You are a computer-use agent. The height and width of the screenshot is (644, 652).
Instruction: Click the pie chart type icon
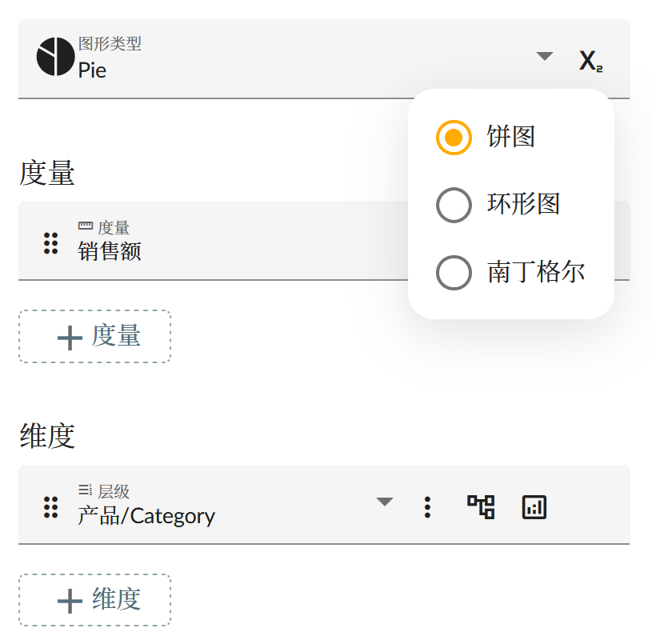click(55, 57)
